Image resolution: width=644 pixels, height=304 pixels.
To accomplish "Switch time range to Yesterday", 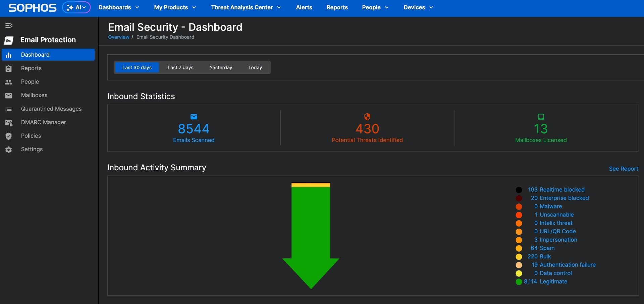I will point(221,67).
